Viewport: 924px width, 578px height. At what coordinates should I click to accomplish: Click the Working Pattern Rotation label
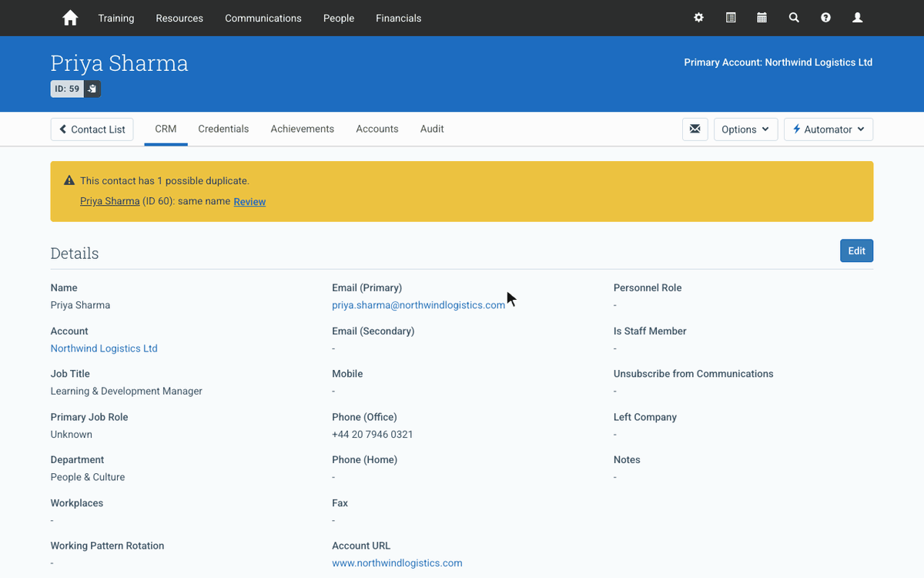(107, 546)
